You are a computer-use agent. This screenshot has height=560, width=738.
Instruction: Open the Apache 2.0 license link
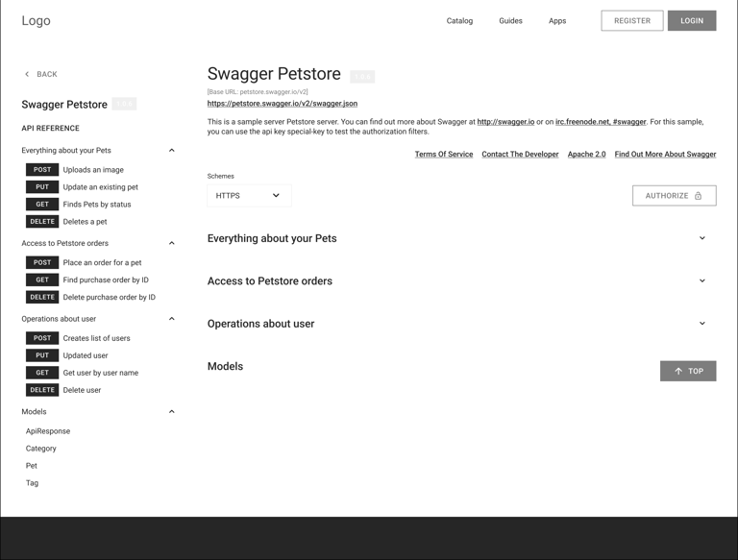tap(586, 155)
